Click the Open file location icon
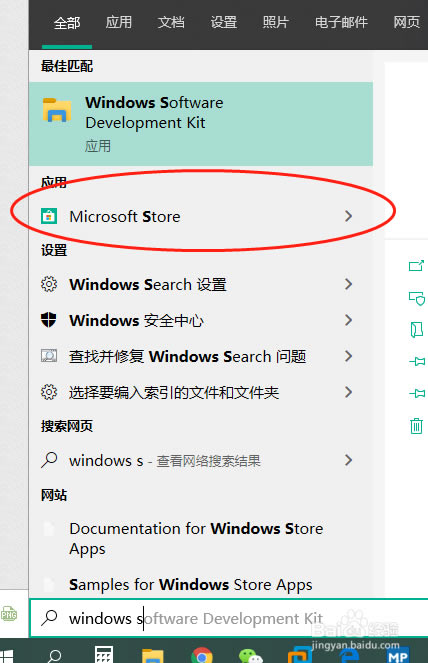This screenshot has height=663, width=428. (x=417, y=329)
